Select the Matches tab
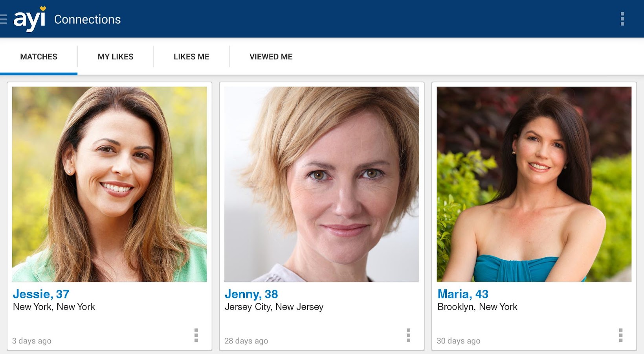 [39, 57]
